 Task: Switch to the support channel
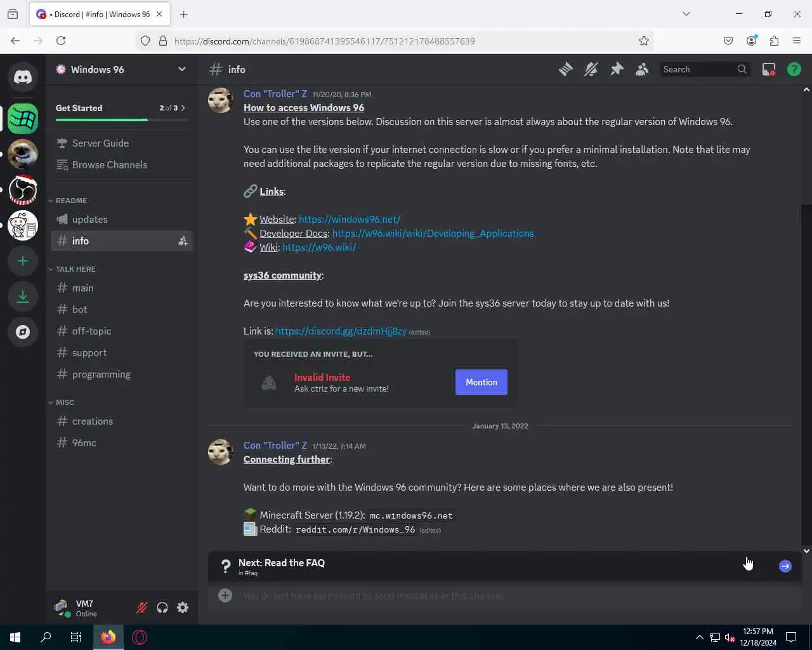click(122, 352)
